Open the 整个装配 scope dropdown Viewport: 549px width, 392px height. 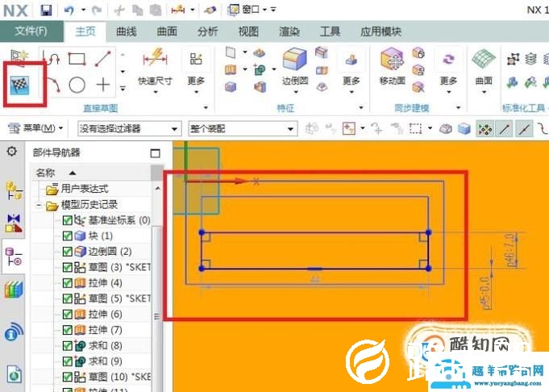243,129
